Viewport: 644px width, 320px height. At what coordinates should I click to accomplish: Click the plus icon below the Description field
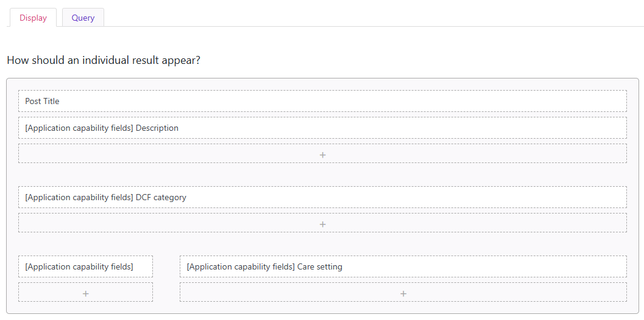point(322,155)
